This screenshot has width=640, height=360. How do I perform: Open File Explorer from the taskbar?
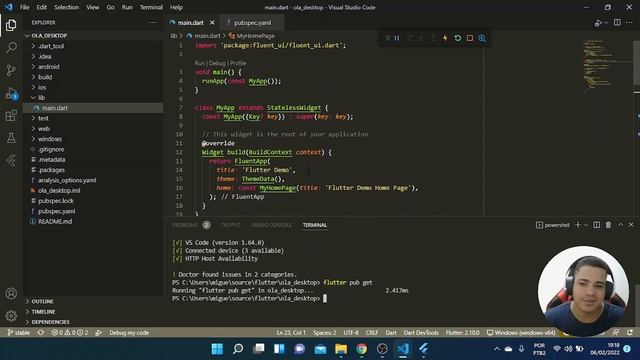[x=341, y=349]
